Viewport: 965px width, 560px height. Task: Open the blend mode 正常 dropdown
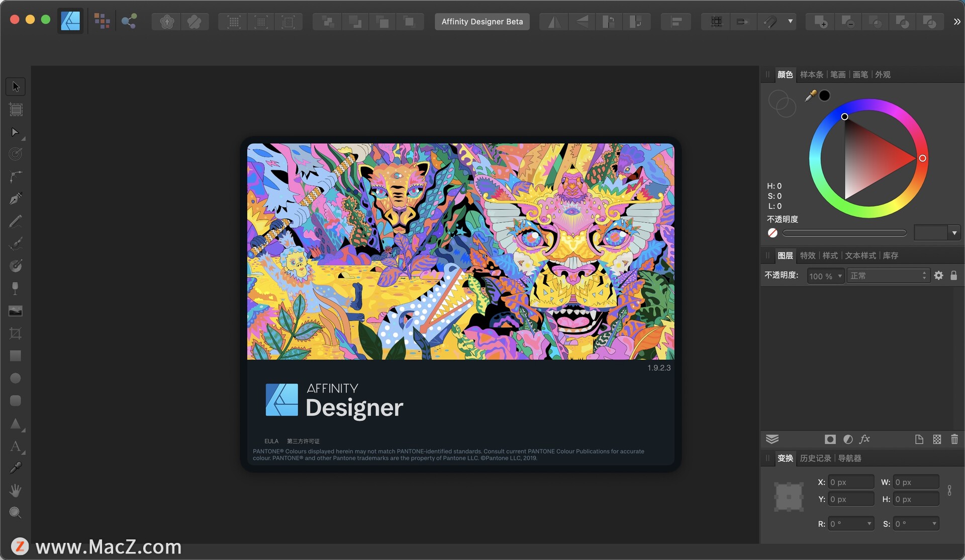pos(888,276)
